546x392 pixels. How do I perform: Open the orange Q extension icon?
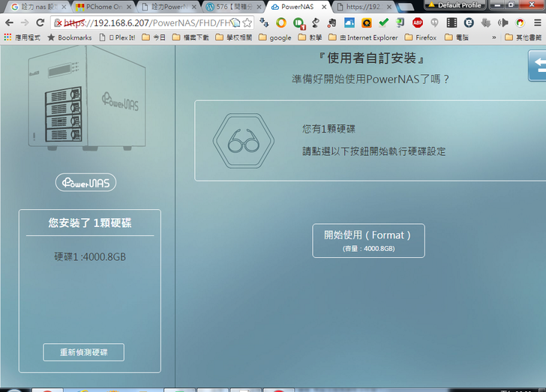[366, 23]
